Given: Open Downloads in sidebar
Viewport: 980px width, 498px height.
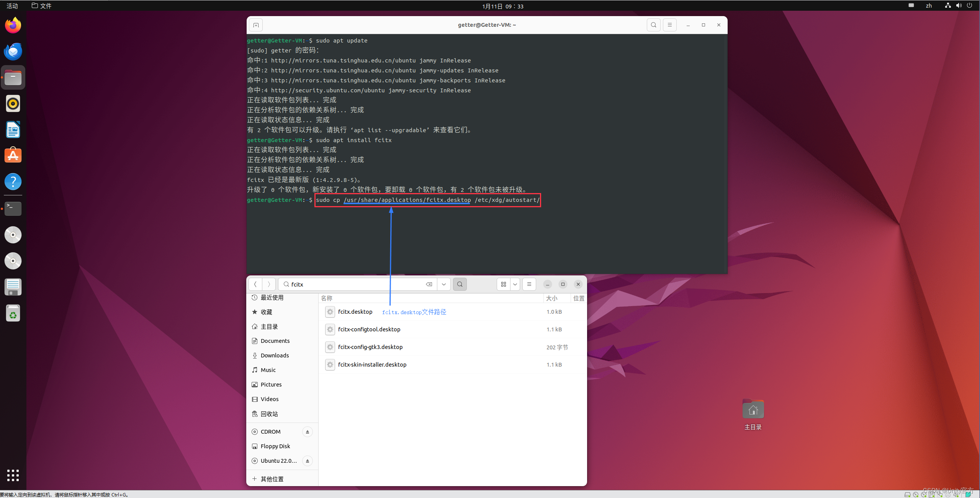Looking at the screenshot, I should pyautogui.click(x=275, y=355).
